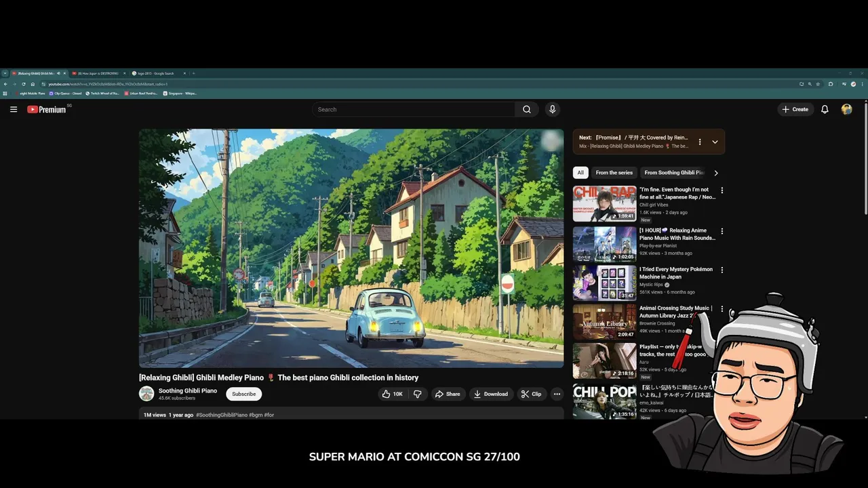
Task: Open the Chrome three-dot menu
Action: click(x=862, y=84)
